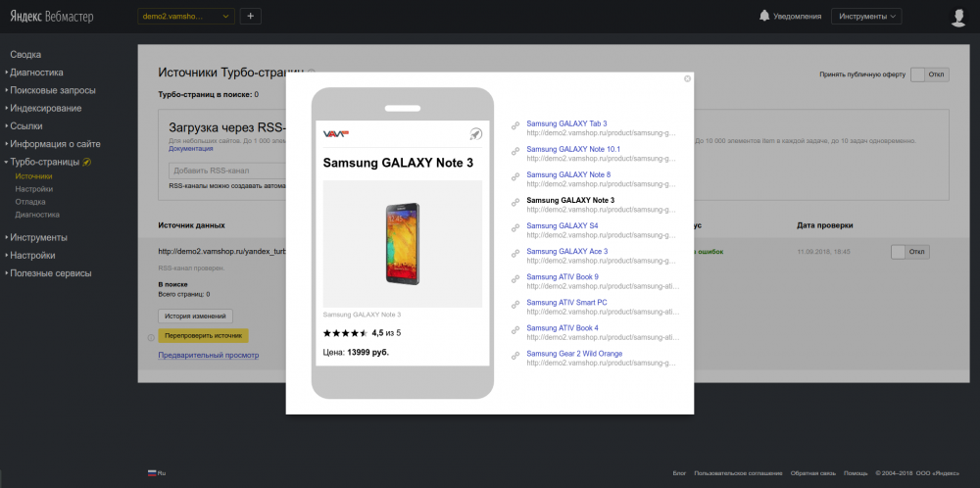Open the user profile avatar

coord(958,17)
